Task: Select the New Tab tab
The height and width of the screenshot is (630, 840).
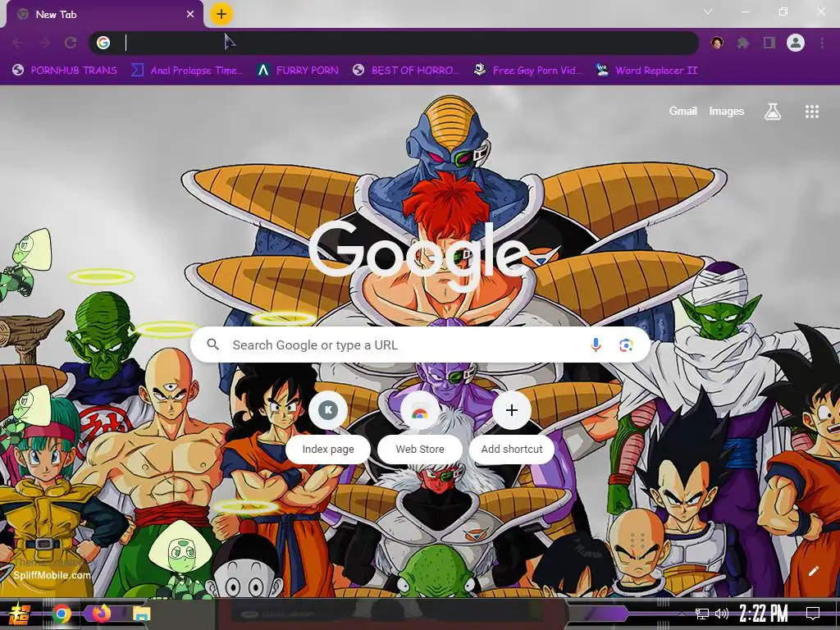Action: coord(104,15)
